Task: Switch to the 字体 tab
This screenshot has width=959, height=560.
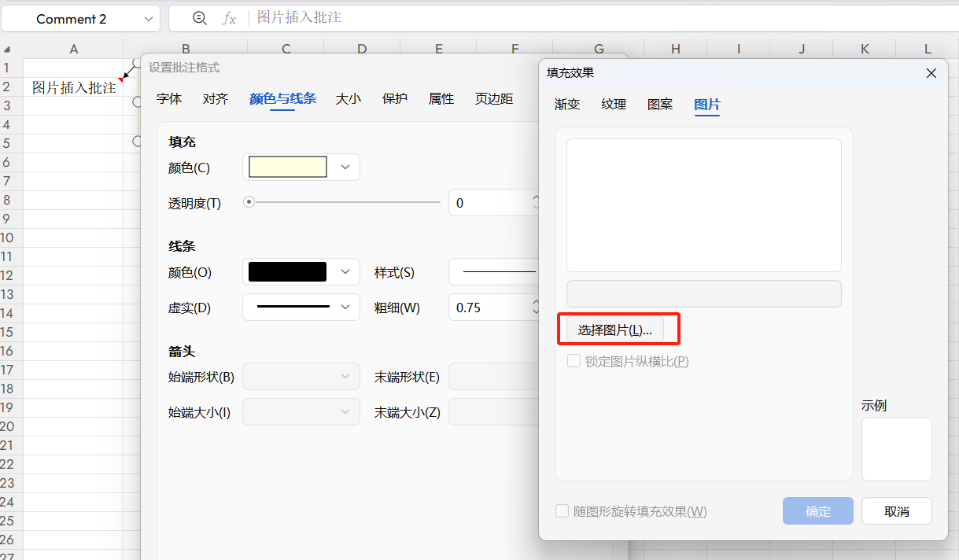Action: point(169,98)
